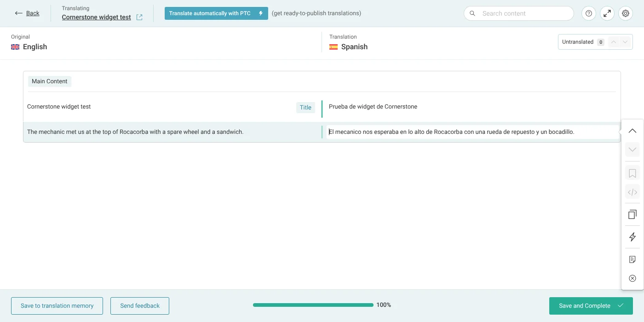
Task: Toggle fullscreen with the expand arrows icon
Action: coord(607,13)
